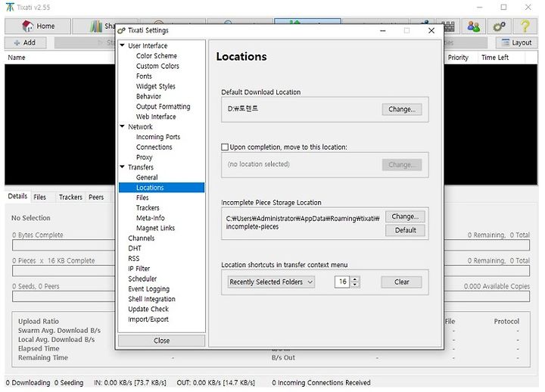Open Web Interface settings
This screenshot has width=545, height=392.
(x=156, y=117)
